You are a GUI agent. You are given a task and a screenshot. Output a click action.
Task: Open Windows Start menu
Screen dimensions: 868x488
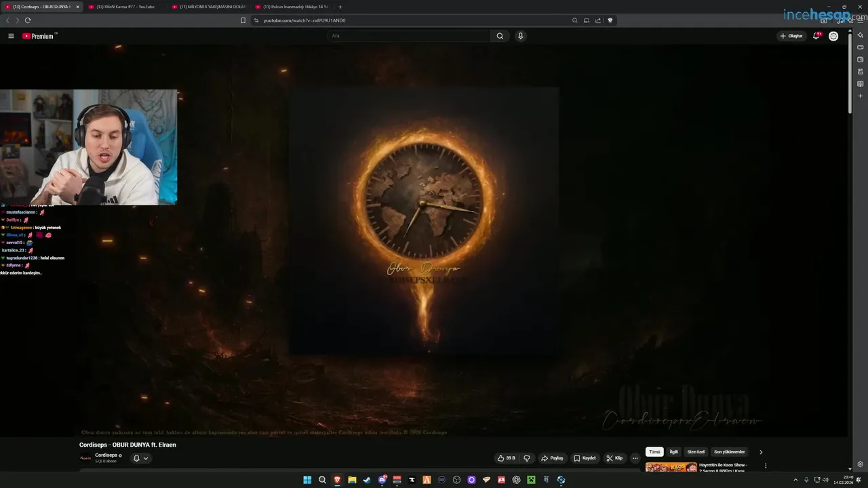point(307,480)
